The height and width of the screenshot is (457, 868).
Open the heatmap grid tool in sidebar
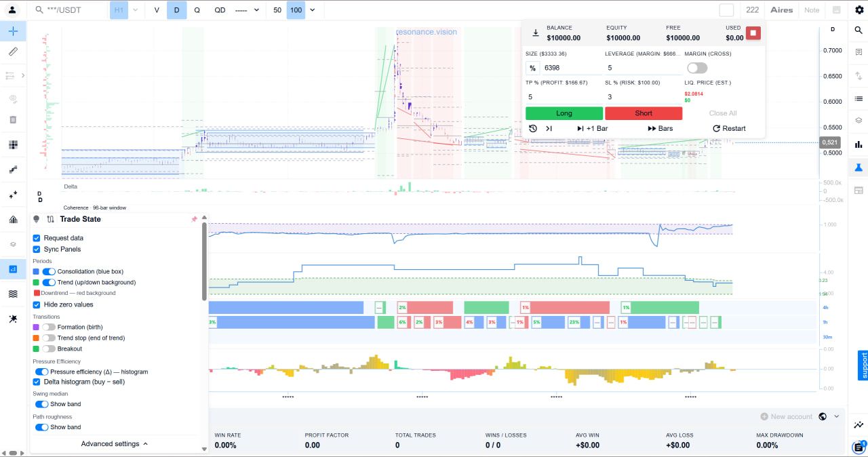(x=13, y=144)
